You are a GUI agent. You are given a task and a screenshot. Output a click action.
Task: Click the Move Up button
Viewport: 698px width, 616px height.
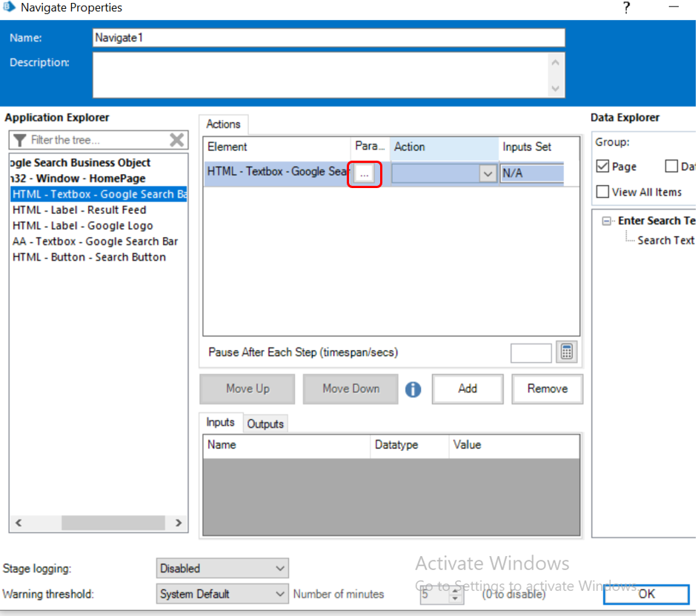247,389
